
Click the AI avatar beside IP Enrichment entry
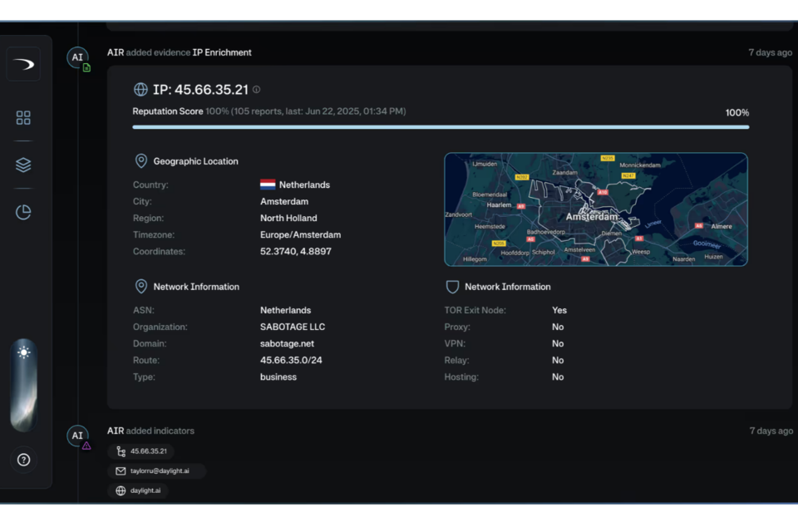(x=77, y=57)
